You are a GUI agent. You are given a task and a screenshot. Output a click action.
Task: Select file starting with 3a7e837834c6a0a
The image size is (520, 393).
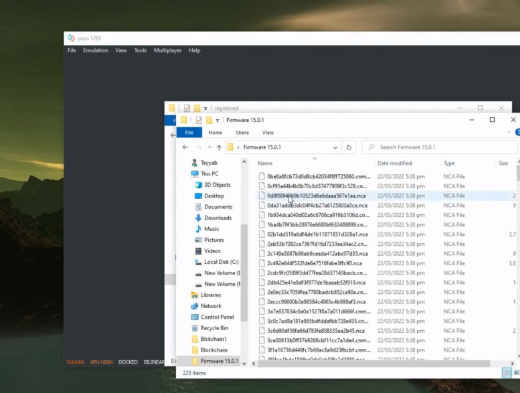tap(318, 311)
